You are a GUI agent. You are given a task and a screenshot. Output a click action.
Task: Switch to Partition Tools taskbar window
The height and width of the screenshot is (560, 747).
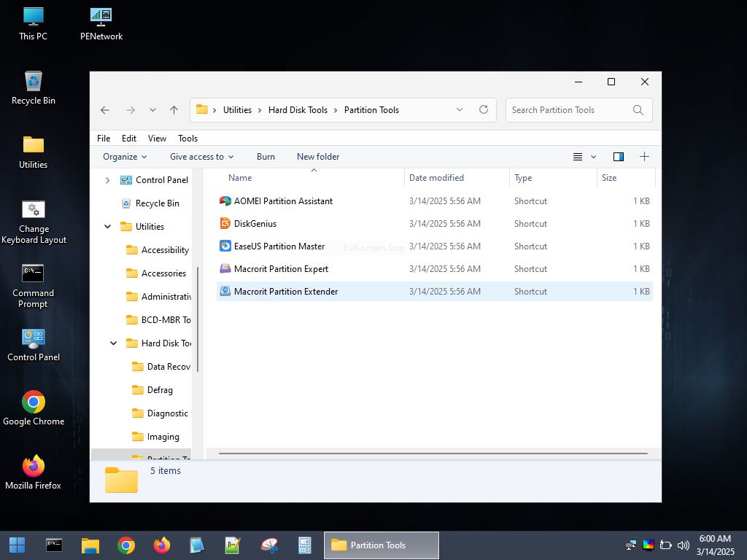point(381,545)
